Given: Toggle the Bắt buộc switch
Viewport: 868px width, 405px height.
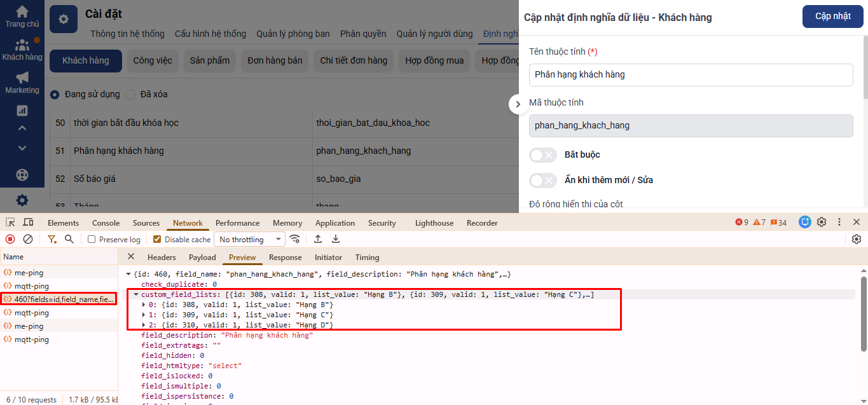Looking at the screenshot, I should 543,155.
